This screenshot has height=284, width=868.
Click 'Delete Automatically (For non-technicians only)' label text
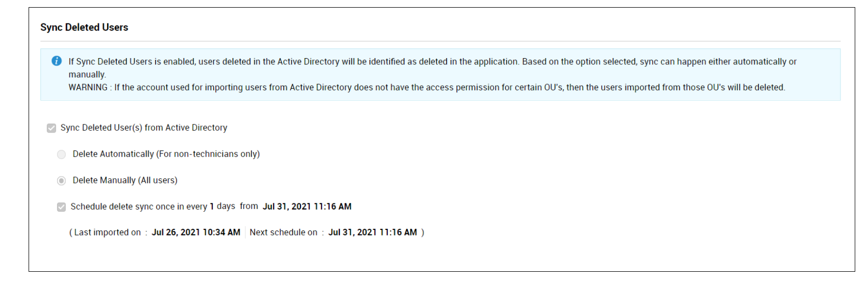pyautogui.click(x=166, y=154)
